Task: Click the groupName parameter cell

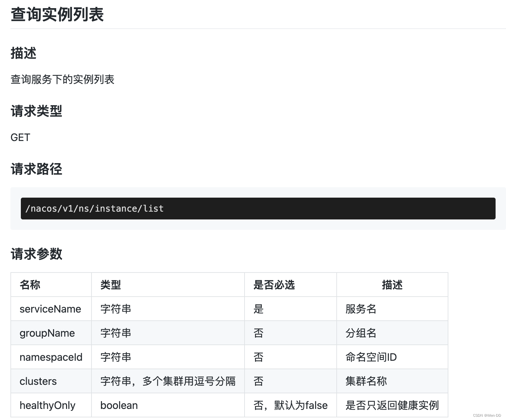Action: tap(51, 333)
